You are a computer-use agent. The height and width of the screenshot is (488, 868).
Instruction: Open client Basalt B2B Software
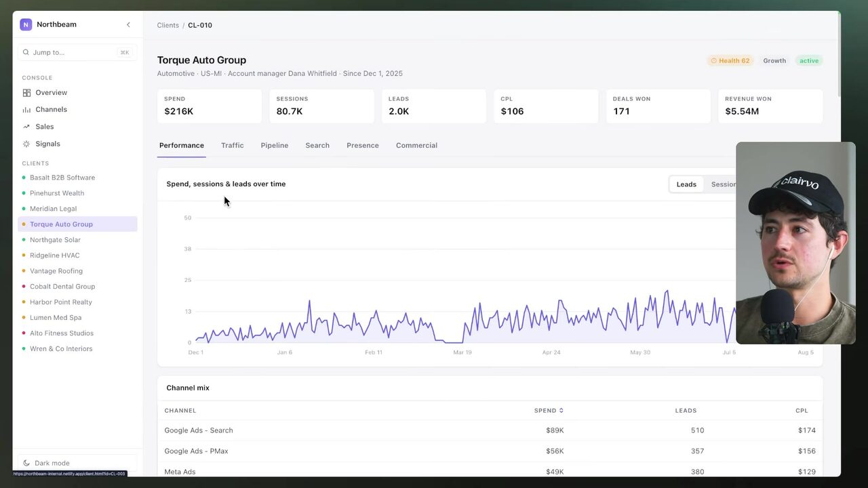(77, 178)
